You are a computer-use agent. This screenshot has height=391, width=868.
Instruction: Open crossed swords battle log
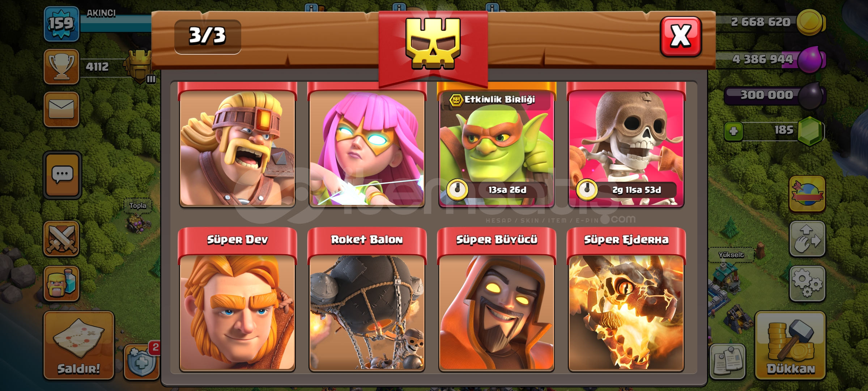click(61, 239)
